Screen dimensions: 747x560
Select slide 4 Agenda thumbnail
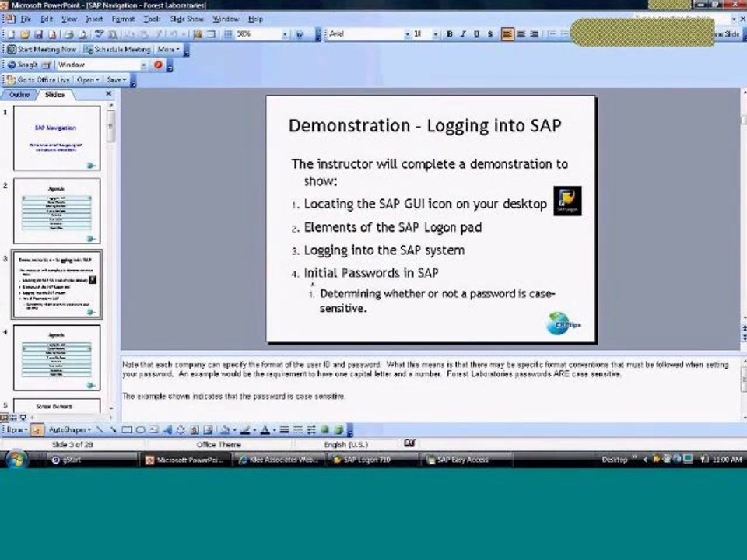[x=57, y=358]
